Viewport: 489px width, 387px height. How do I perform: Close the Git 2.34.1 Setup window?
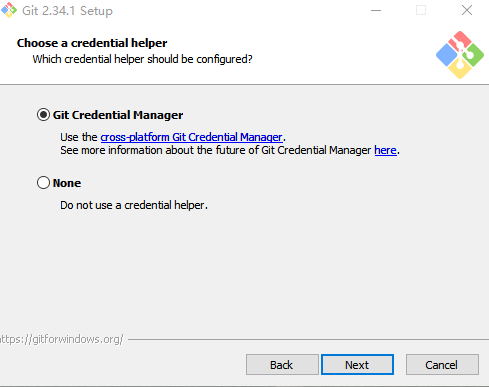click(467, 10)
